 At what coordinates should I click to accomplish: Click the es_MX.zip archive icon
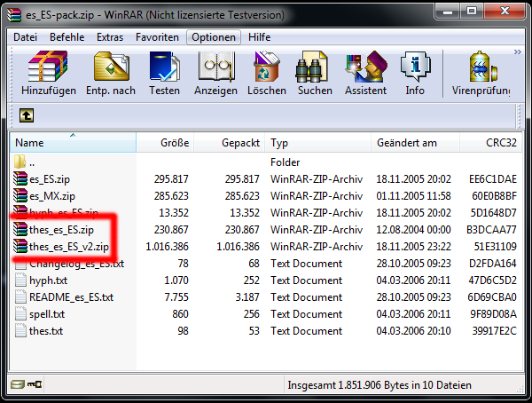[x=20, y=195]
